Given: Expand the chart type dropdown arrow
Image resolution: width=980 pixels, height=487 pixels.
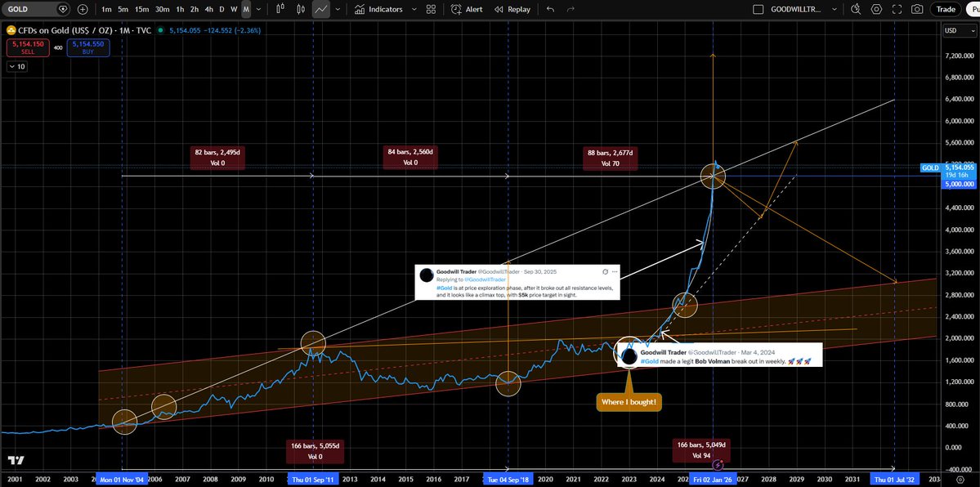Looking at the screenshot, I should coord(338,9).
